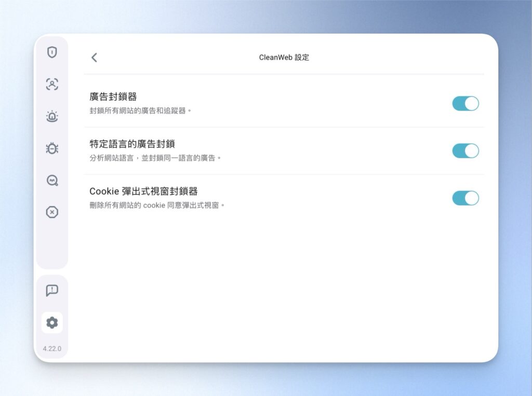Open the octagon X icon in sidebar
Viewport: 532px width, 396px height.
point(52,212)
